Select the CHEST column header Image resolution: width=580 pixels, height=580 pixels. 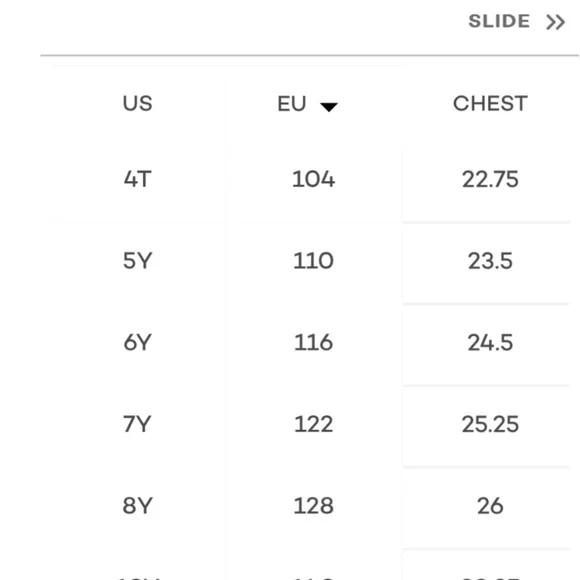point(490,103)
